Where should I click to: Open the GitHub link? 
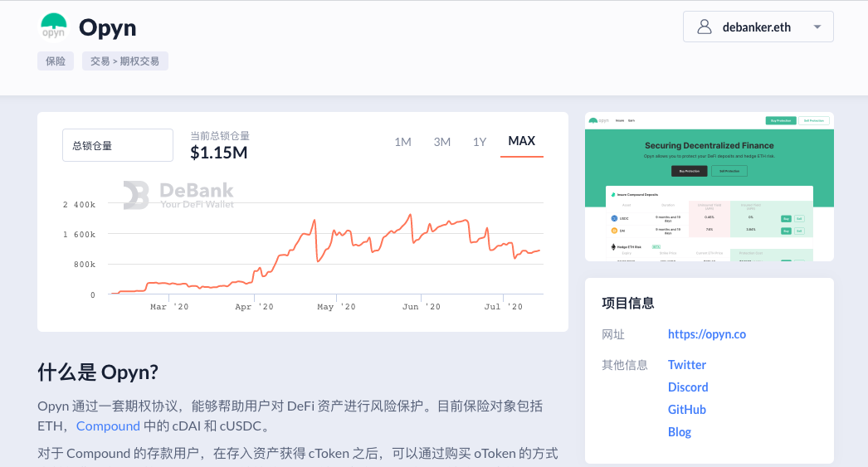tap(687, 410)
